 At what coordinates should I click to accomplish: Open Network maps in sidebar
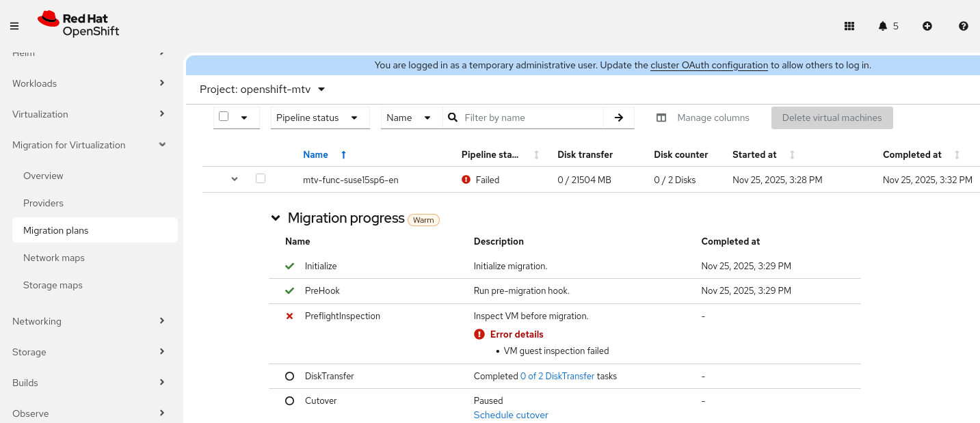pyautogui.click(x=54, y=258)
